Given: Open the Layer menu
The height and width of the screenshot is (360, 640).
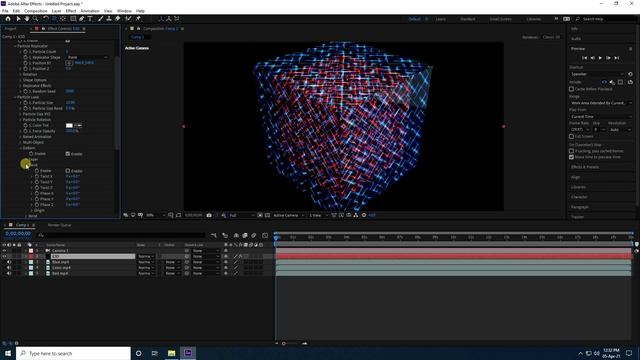Looking at the screenshot, I should pyautogui.click(x=56, y=11).
